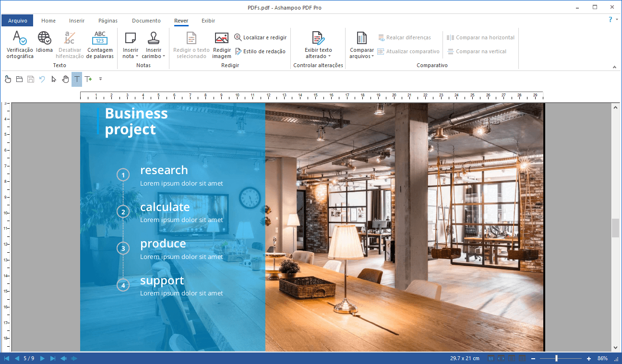Viewport: 622px width, 364px height.
Task: Toggle fit page width view in status bar
Action: click(x=502, y=358)
